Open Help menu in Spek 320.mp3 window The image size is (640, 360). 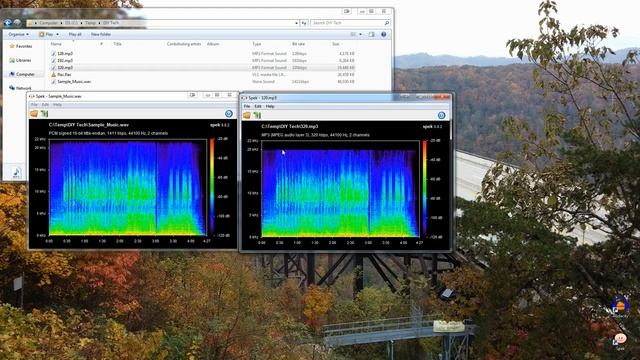tap(270, 107)
